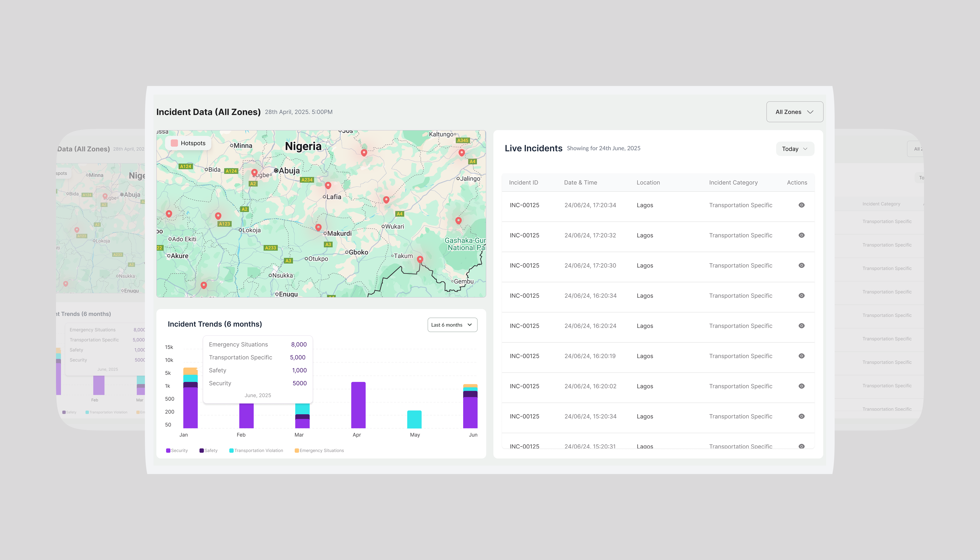
Task: Sort by the Incident Category column header
Action: (x=733, y=183)
